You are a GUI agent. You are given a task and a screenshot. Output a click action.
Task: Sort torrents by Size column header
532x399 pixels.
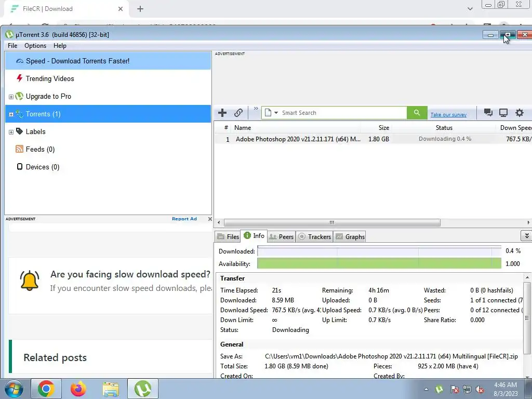(x=377, y=128)
